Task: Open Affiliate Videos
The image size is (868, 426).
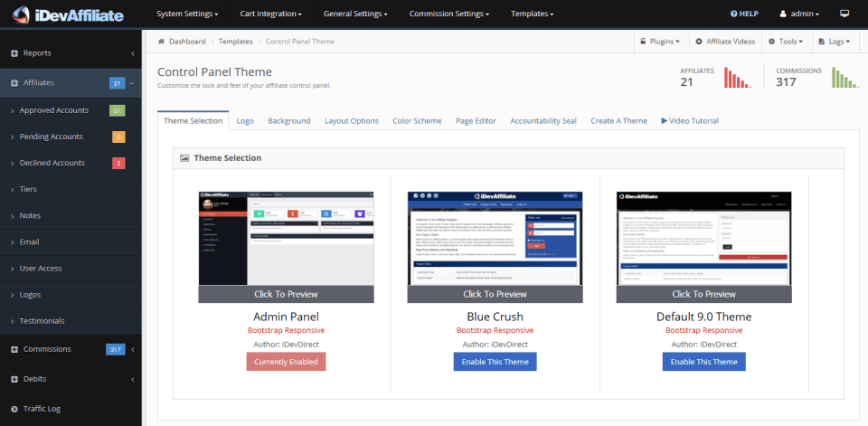Action: click(x=725, y=42)
